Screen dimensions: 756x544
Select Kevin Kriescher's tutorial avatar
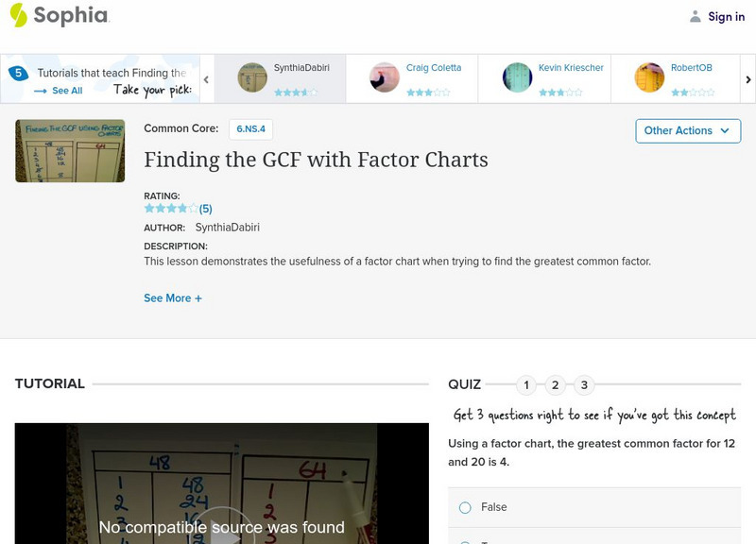click(x=517, y=77)
